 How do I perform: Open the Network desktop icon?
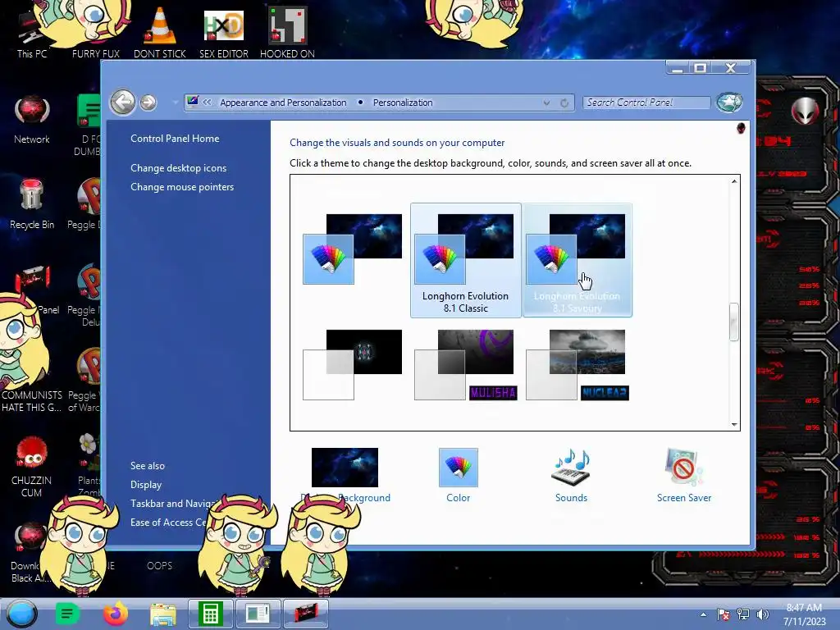click(x=32, y=120)
